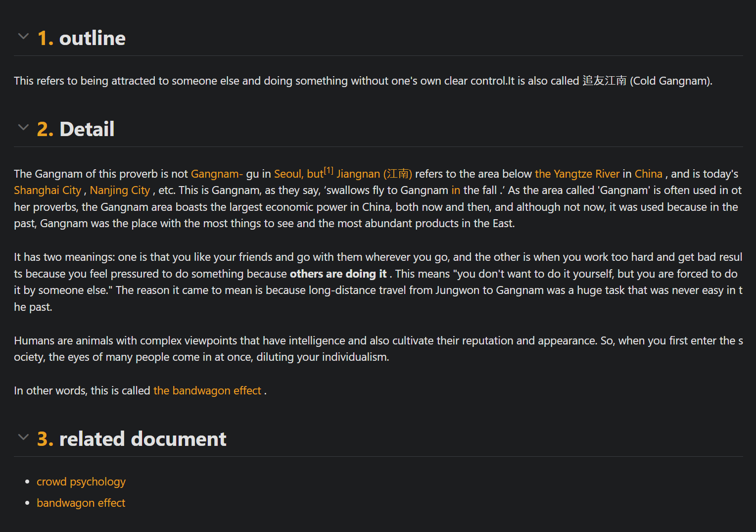This screenshot has width=756, height=532.
Task: Open "the Yangtze River" link
Action: (x=577, y=174)
